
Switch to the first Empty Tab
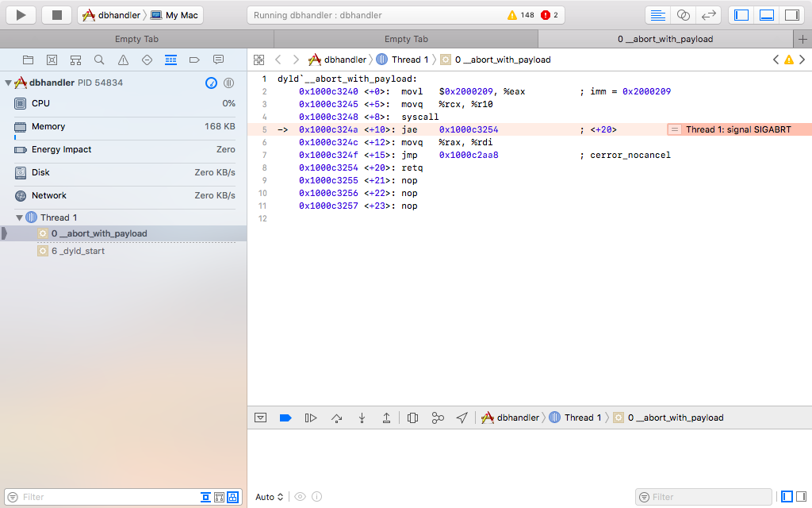138,39
